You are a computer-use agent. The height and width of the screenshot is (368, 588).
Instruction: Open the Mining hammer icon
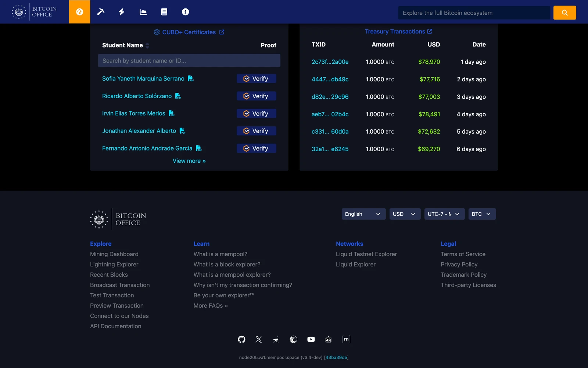click(x=101, y=12)
